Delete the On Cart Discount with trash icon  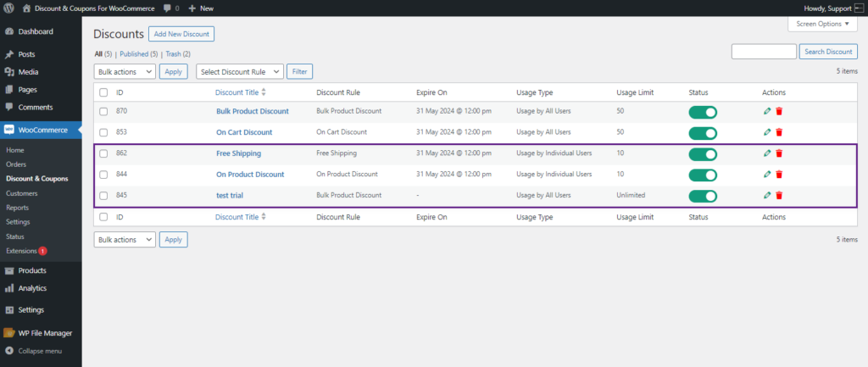click(779, 132)
